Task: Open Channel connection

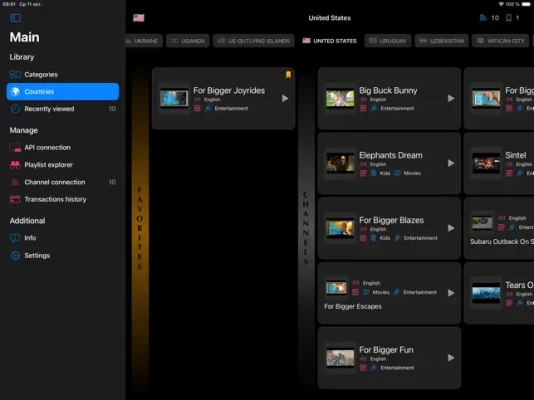Action: pos(63,182)
